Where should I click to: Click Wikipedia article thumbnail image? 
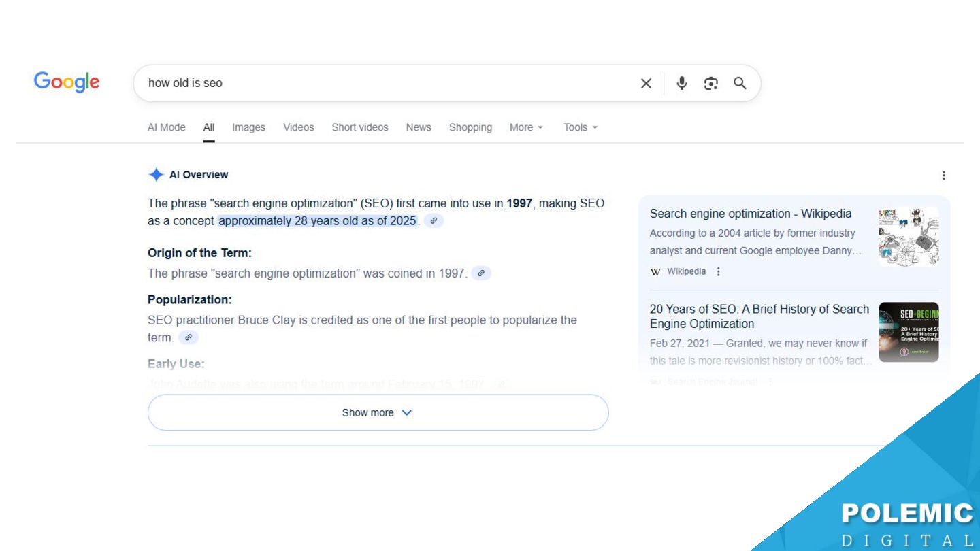click(x=909, y=237)
